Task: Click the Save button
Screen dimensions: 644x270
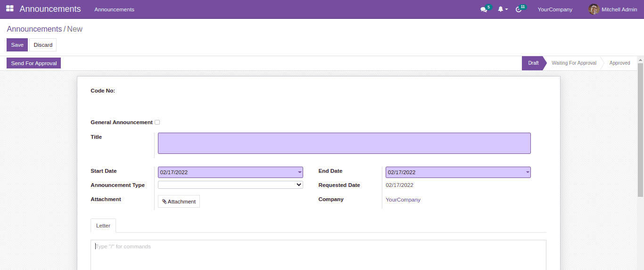Action: pos(17,45)
